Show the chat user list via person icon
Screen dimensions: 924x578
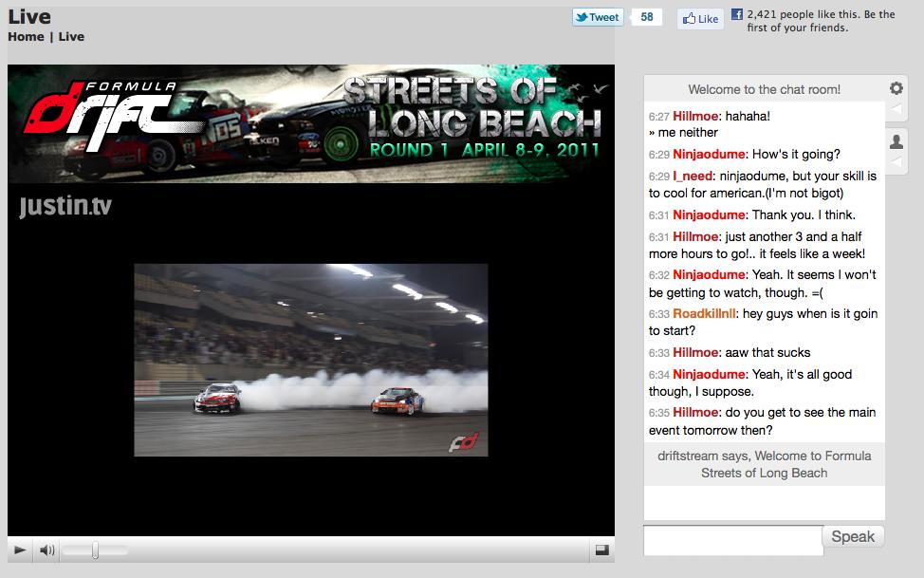tap(896, 141)
